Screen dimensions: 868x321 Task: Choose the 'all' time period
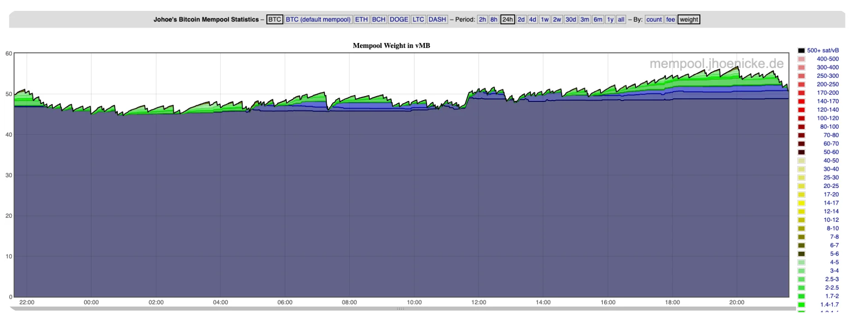click(621, 19)
